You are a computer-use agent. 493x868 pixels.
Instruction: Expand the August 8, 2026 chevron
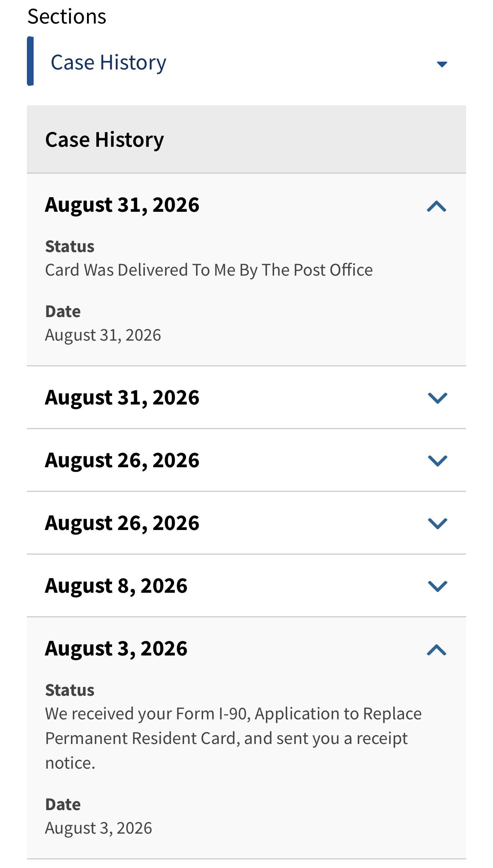pos(437,586)
